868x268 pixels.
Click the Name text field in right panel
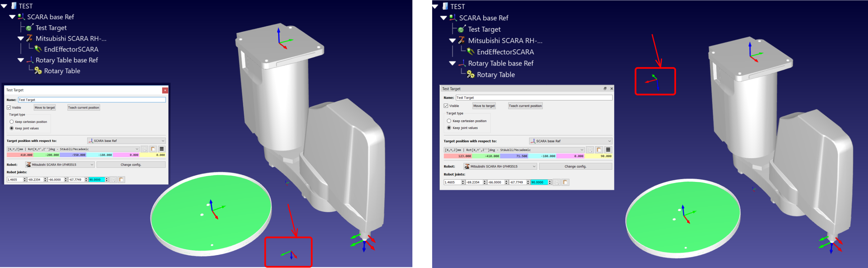[x=534, y=98]
